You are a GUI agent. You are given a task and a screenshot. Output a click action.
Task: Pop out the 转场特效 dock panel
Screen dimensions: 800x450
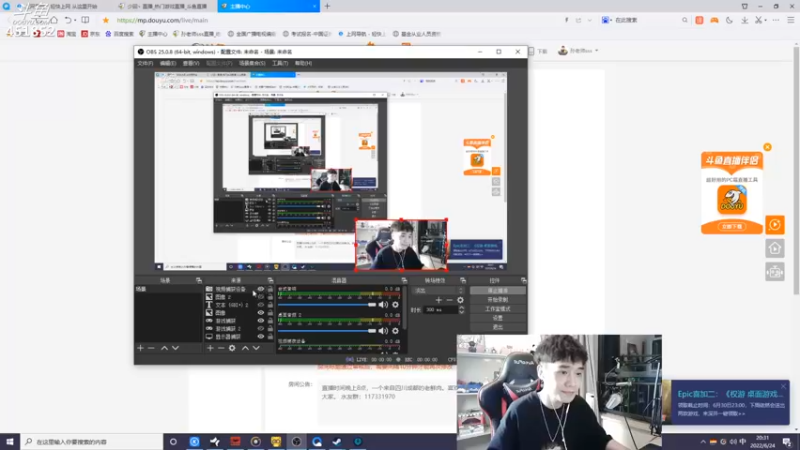463,280
